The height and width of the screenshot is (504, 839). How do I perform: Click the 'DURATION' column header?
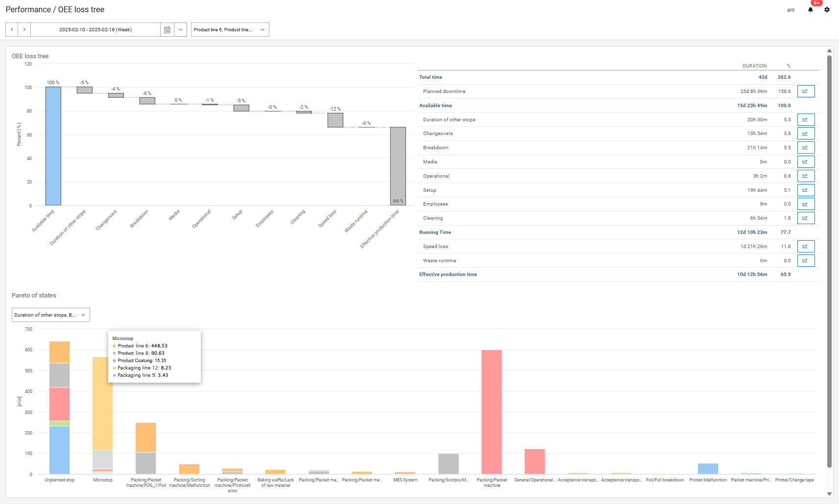point(754,66)
